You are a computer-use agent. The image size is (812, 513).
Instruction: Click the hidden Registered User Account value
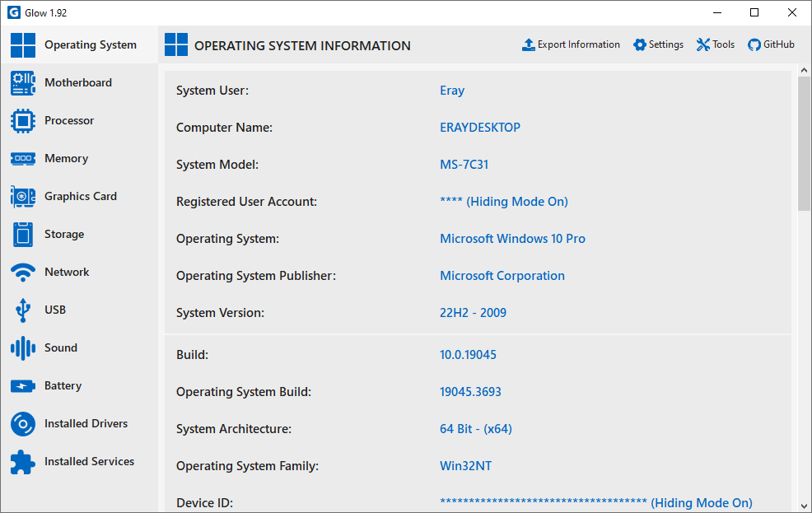[x=504, y=202]
